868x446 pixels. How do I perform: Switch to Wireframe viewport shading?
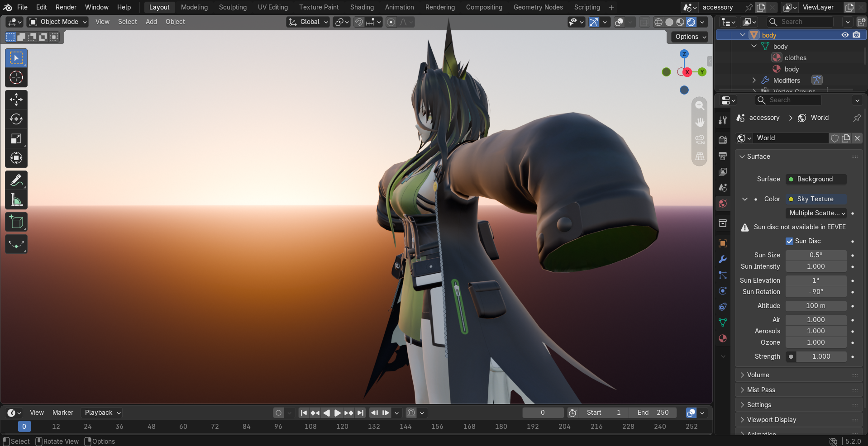point(658,22)
